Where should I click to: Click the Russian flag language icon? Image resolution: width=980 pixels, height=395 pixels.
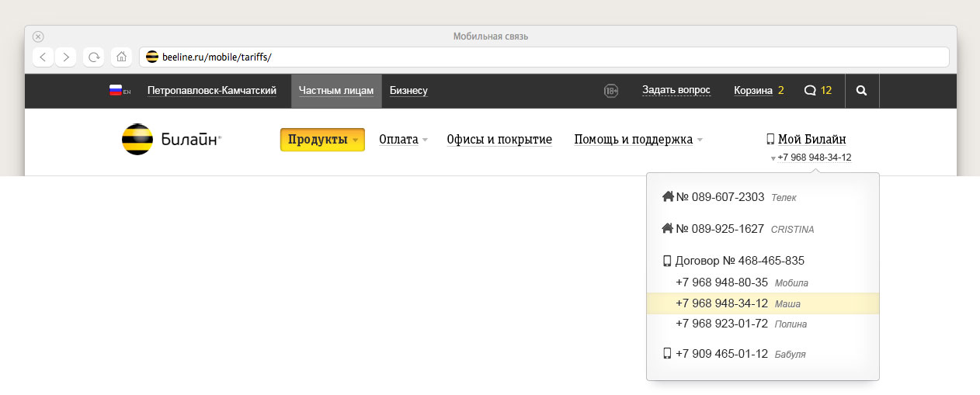116,90
